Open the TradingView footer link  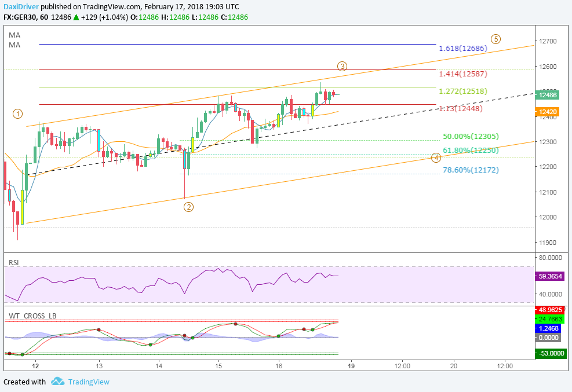89,382
